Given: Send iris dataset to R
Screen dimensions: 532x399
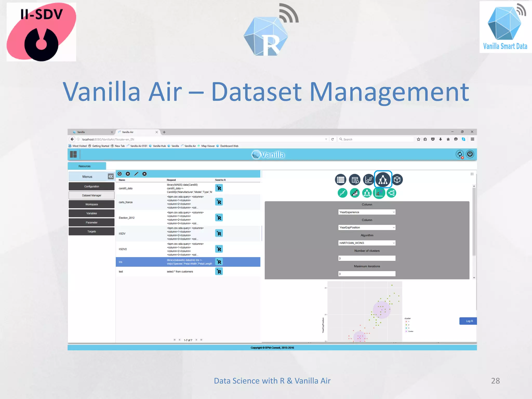Looking at the screenshot, I should [x=219, y=262].
